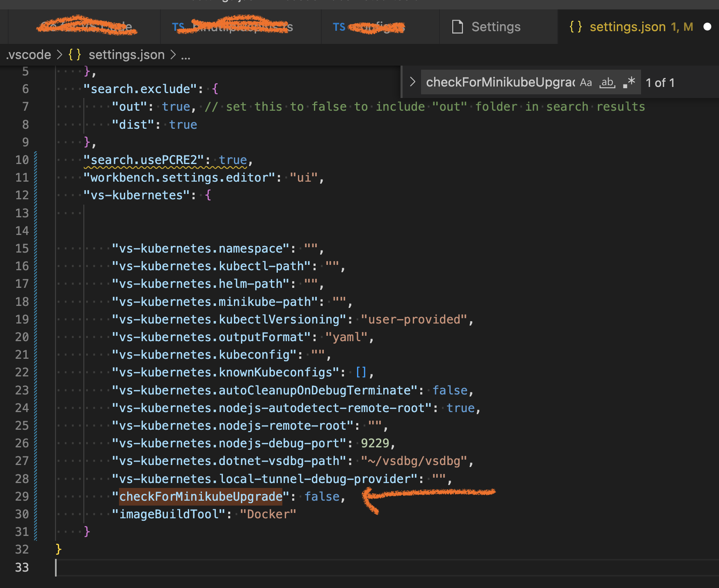Enable regular expression search mode

point(629,82)
